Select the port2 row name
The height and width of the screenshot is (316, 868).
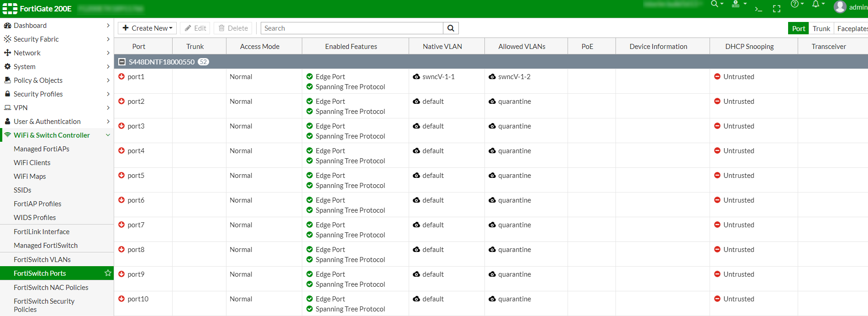click(x=136, y=102)
